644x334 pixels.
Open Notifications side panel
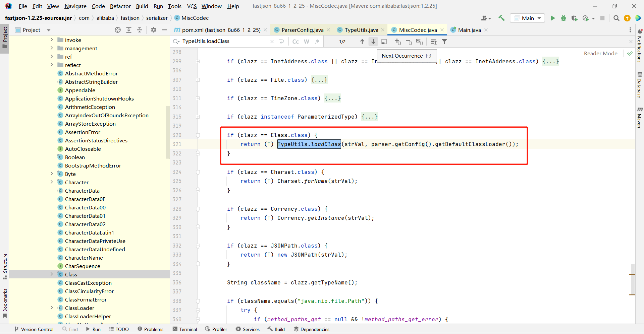(640, 46)
